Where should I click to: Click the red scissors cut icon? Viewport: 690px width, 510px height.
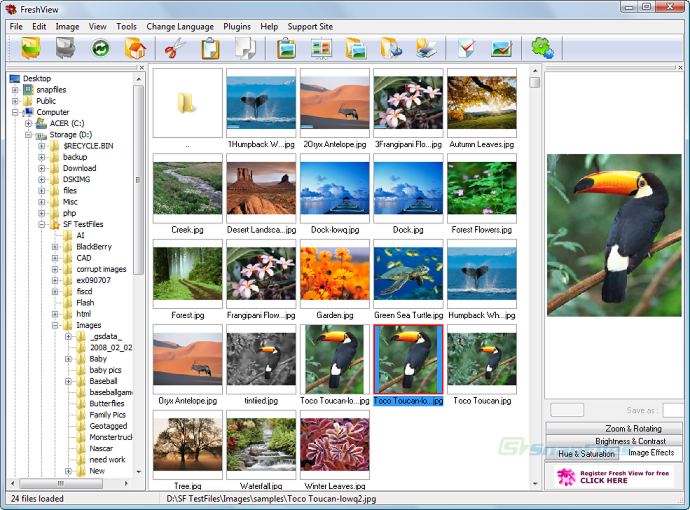point(175,48)
